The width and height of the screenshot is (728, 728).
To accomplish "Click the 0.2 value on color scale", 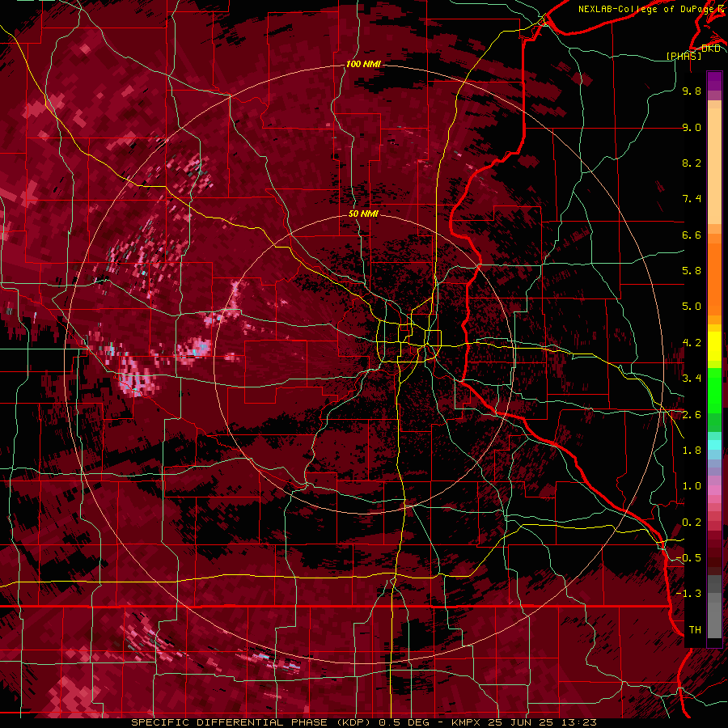I will pyautogui.click(x=692, y=523).
